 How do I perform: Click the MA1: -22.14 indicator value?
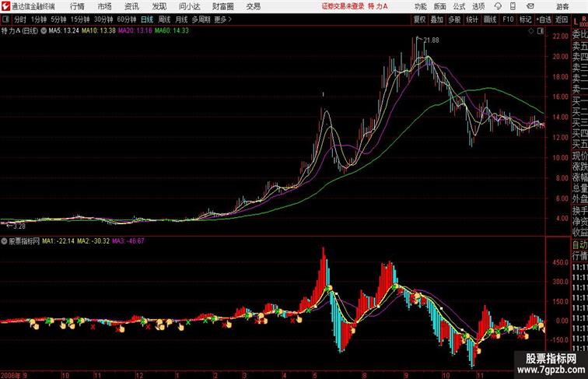pos(58,241)
